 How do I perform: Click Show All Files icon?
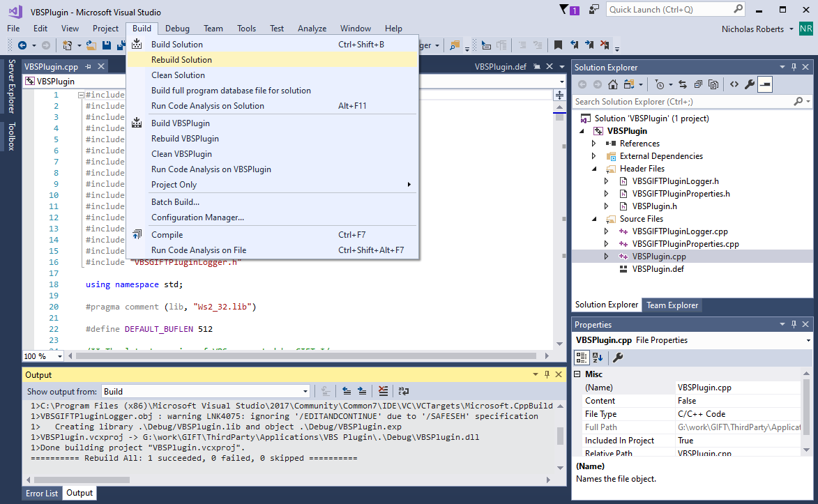pos(713,84)
